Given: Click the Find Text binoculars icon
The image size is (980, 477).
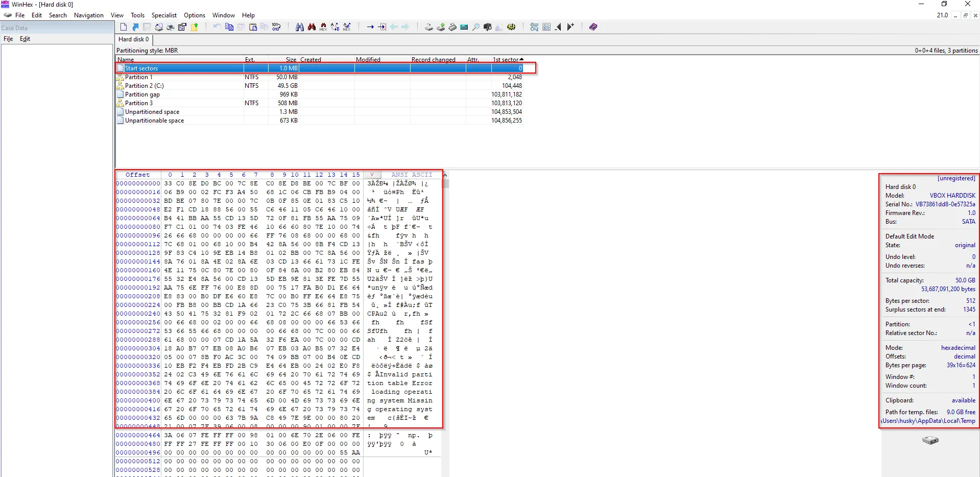Looking at the screenshot, I should click(300, 27).
